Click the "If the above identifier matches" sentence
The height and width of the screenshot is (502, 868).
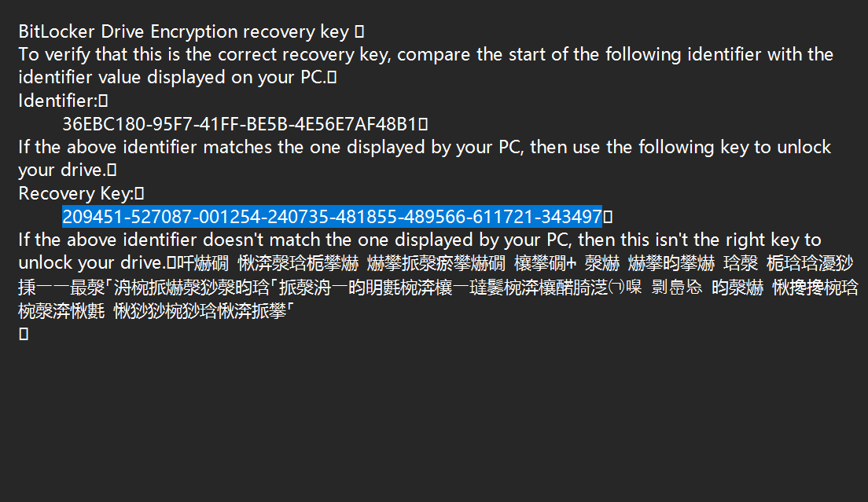click(425, 147)
